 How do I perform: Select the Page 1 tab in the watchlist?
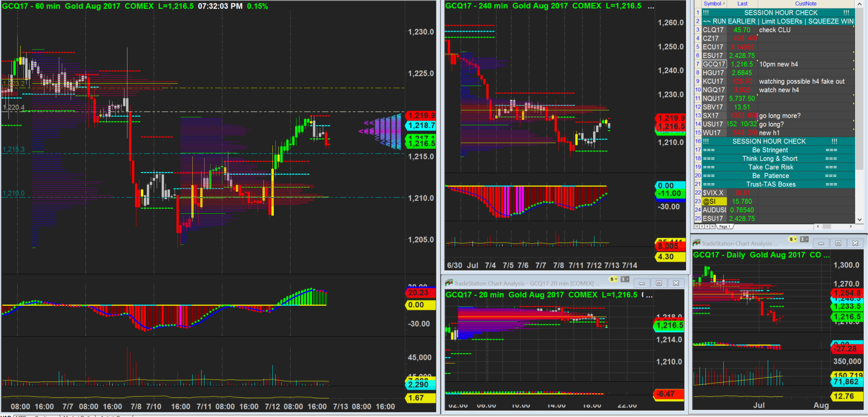tap(724, 227)
